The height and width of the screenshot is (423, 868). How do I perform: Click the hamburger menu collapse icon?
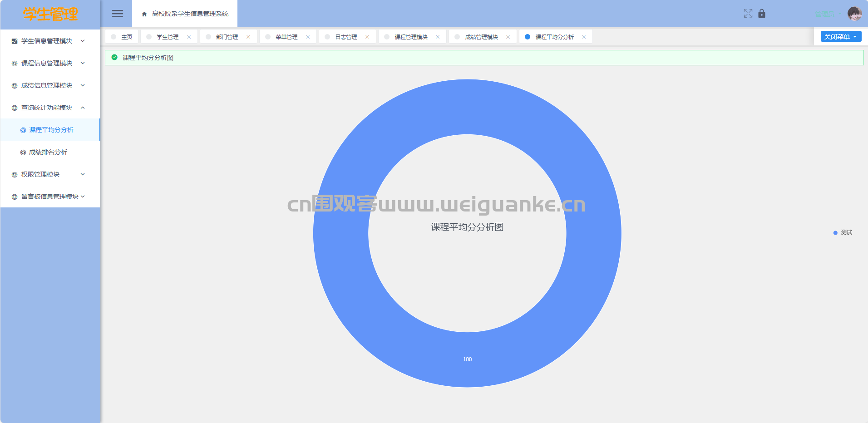tap(118, 14)
